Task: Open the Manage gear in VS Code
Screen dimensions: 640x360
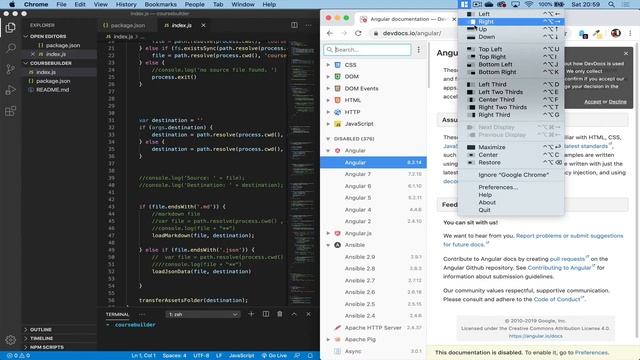Action: [11, 340]
